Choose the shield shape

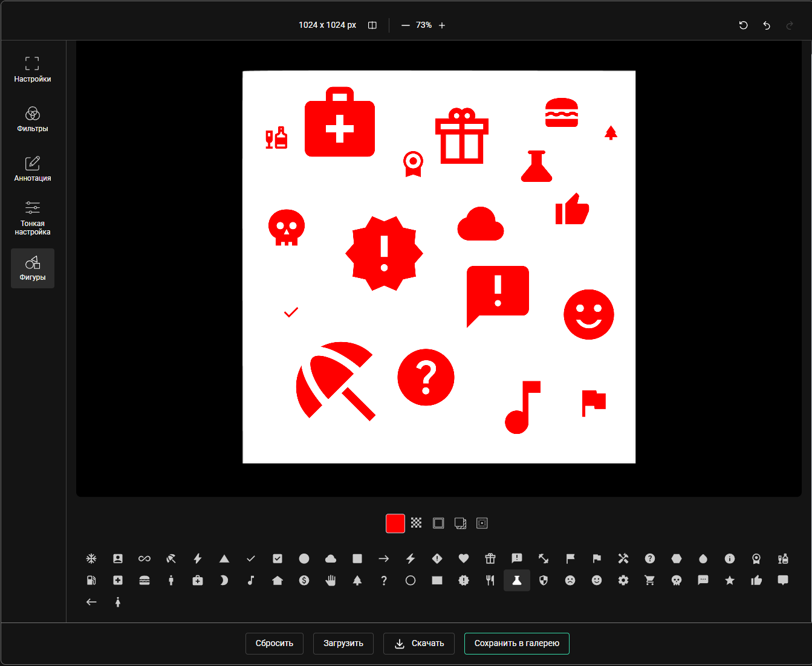pos(544,580)
